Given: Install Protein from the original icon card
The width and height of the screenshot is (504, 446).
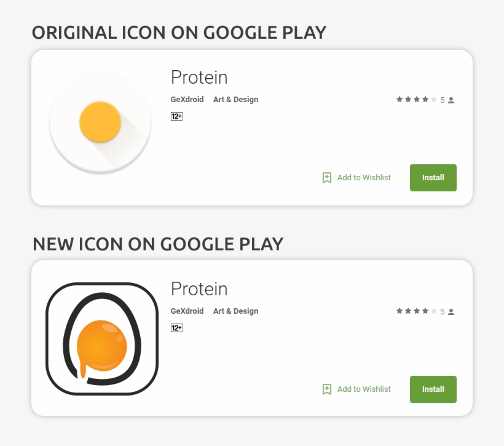Looking at the screenshot, I should click(433, 178).
